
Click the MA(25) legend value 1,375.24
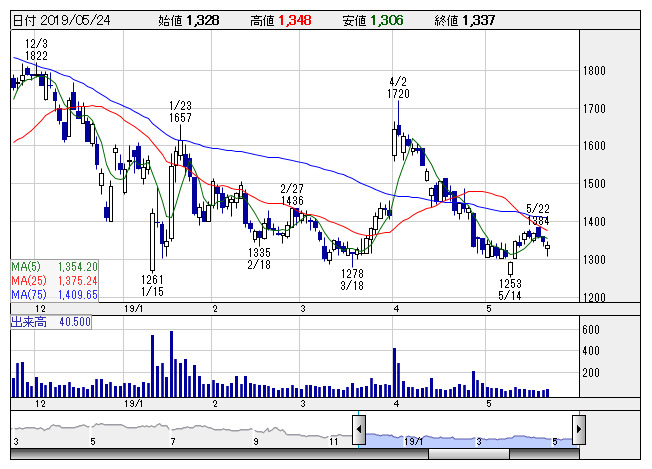tap(78, 281)
